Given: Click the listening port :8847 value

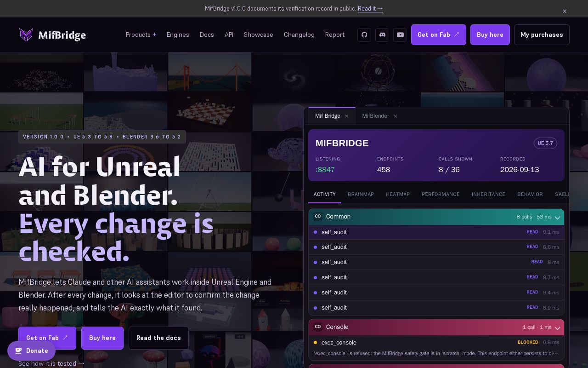Looking at the screenshot, I should (325, 170).
